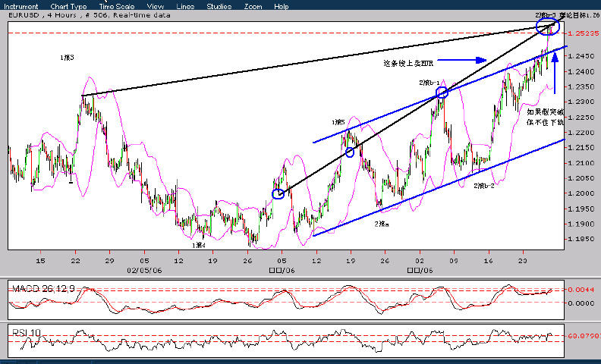Click the EURUSD 4 Hours chart title

(90, 15)
